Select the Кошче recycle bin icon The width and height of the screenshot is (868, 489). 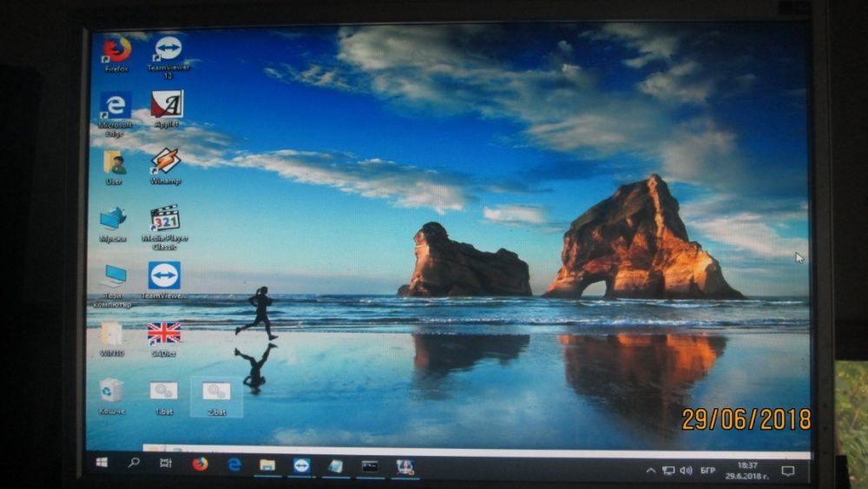point(112,396)
